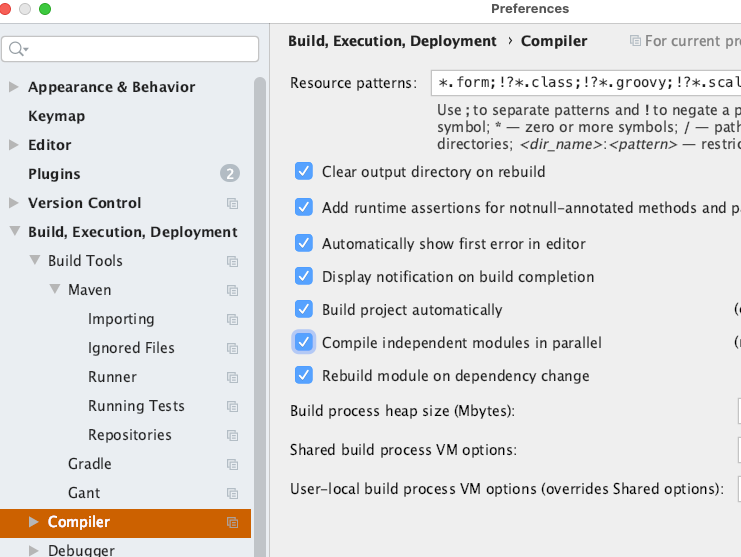The height and width of the screenshot is (557, 741).
Task: Expand the Debugger node arrow
Action: pos(34,550)
